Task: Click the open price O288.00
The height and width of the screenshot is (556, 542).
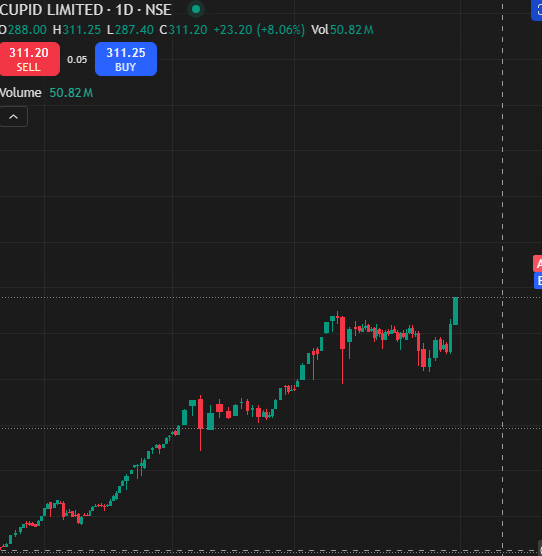Action: point(23,30)
